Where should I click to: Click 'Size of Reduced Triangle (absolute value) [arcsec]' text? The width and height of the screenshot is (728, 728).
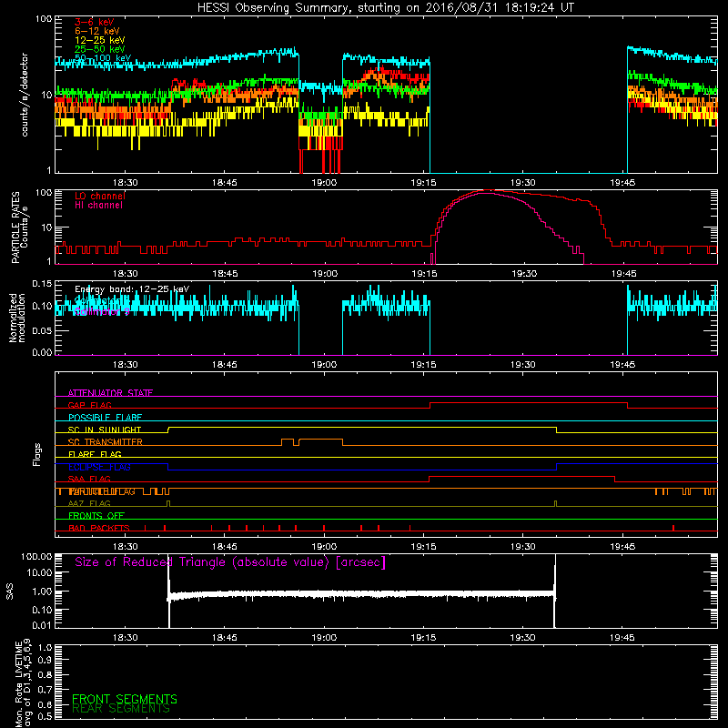(x=230, y=562)
